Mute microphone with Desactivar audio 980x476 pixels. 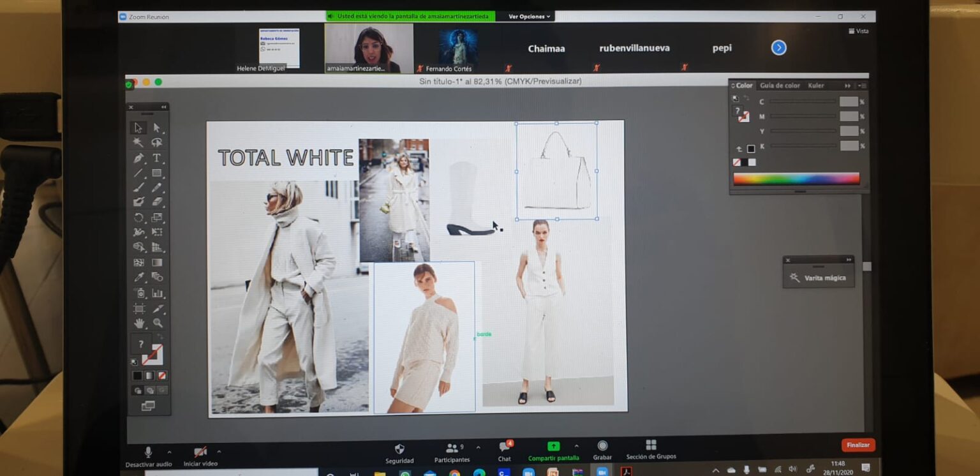149,457
